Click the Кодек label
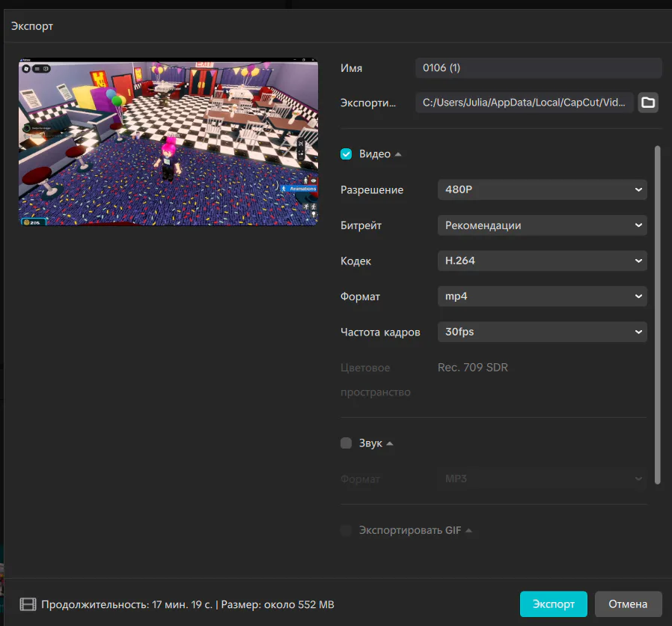The image size is (672, 626). pos(355,261)
